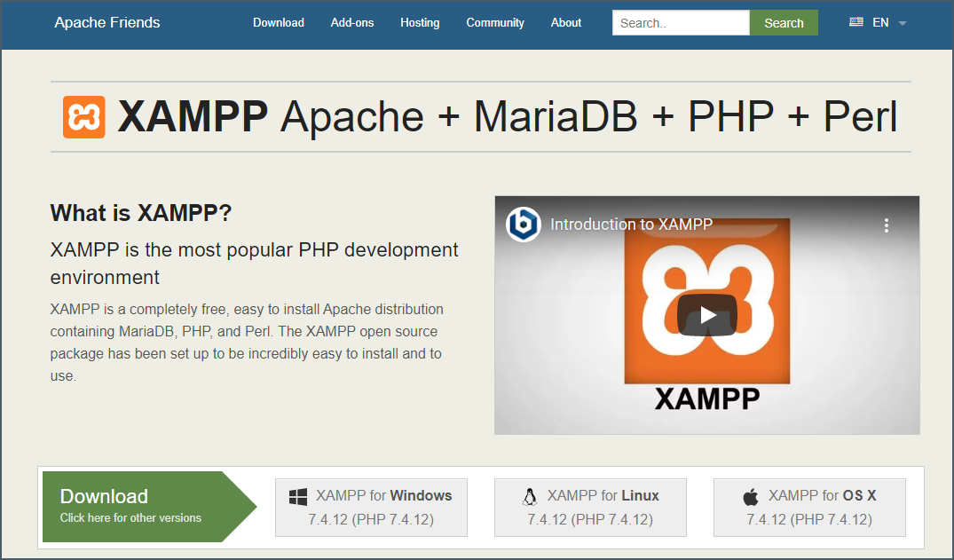
Task: Expand the EN language dropdown arrow
Action: (x=903, y=23)
